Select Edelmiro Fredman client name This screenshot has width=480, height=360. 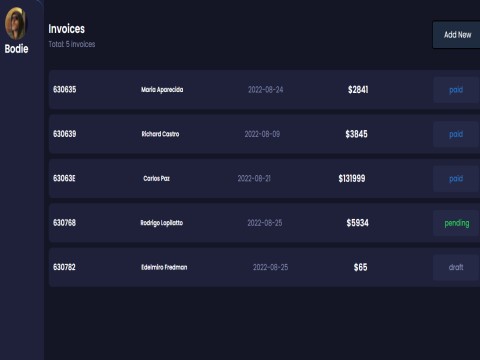pos(164,267)
